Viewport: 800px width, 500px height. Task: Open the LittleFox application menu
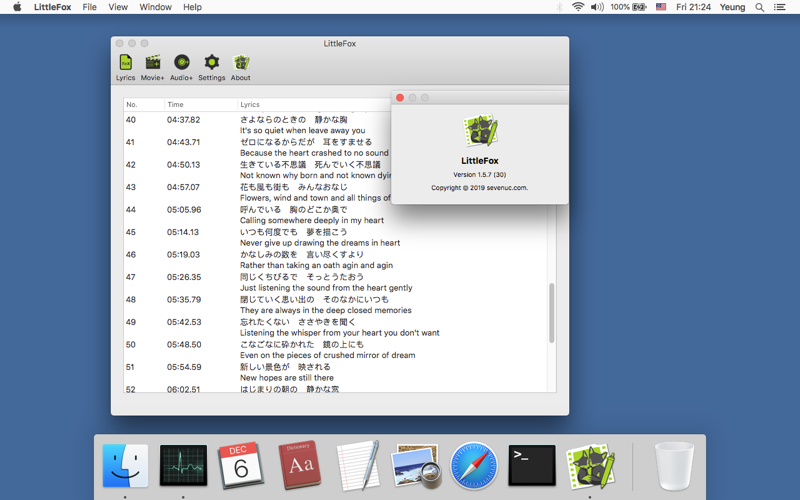[53, 7]
